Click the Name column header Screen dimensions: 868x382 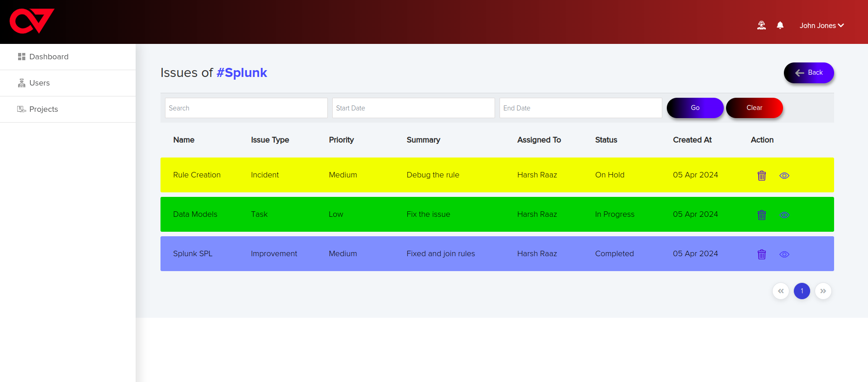[x=184, y=140]
